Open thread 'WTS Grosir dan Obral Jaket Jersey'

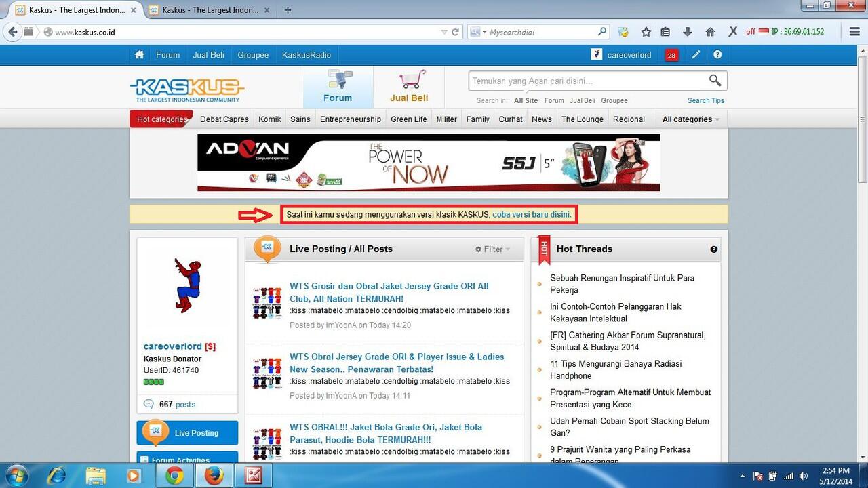tap(389, 292)
